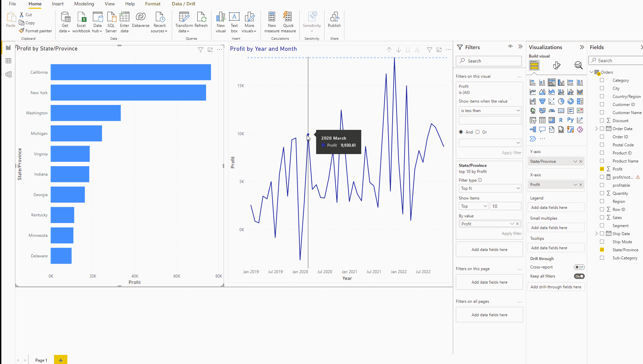Check the Sales field checkbox

(602, 217)
